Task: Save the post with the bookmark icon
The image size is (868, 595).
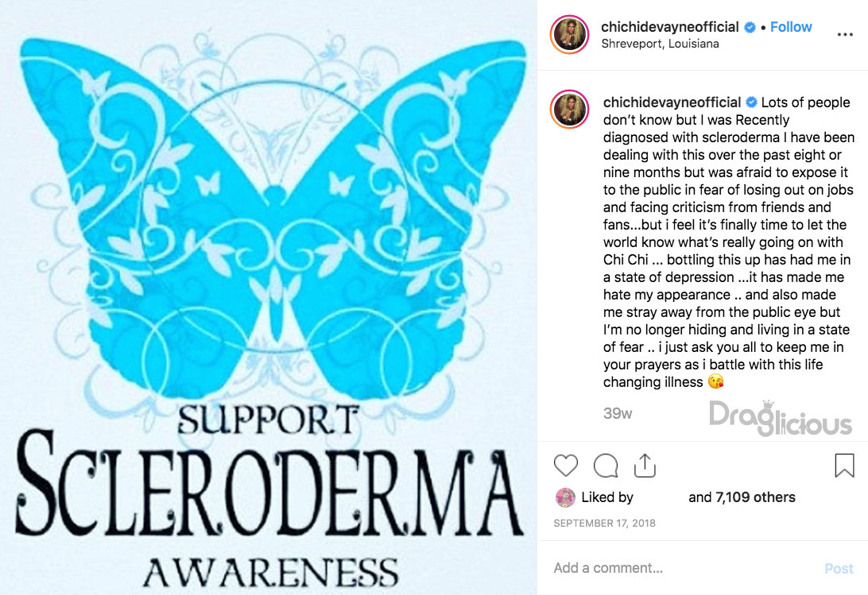Action: [x=844, y=465]
